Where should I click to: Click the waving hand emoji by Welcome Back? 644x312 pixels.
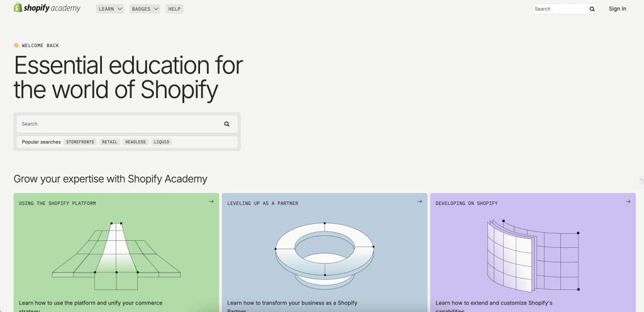pyautogui.click(x=16, y=45)
